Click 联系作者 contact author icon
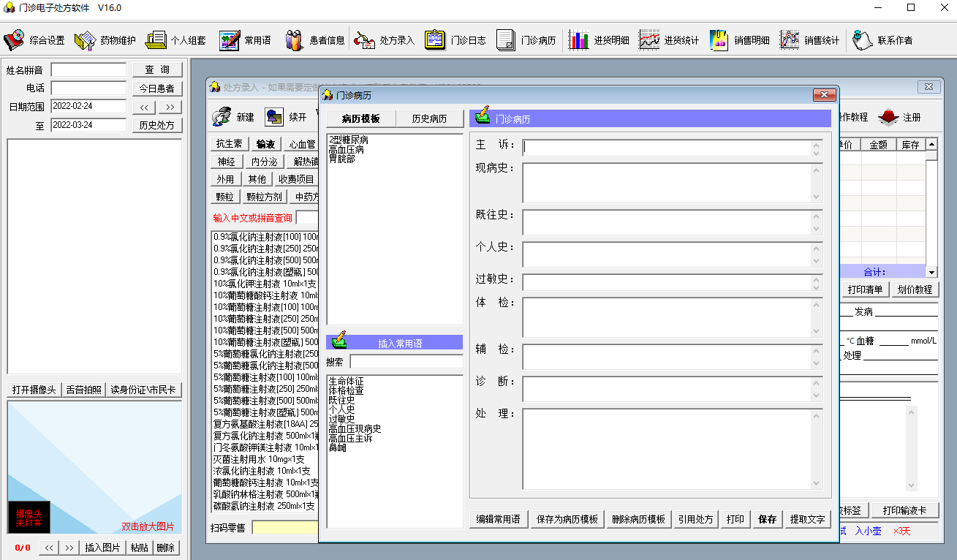The width and height of the screenshot is (957, 560). [x=883, y=40]
